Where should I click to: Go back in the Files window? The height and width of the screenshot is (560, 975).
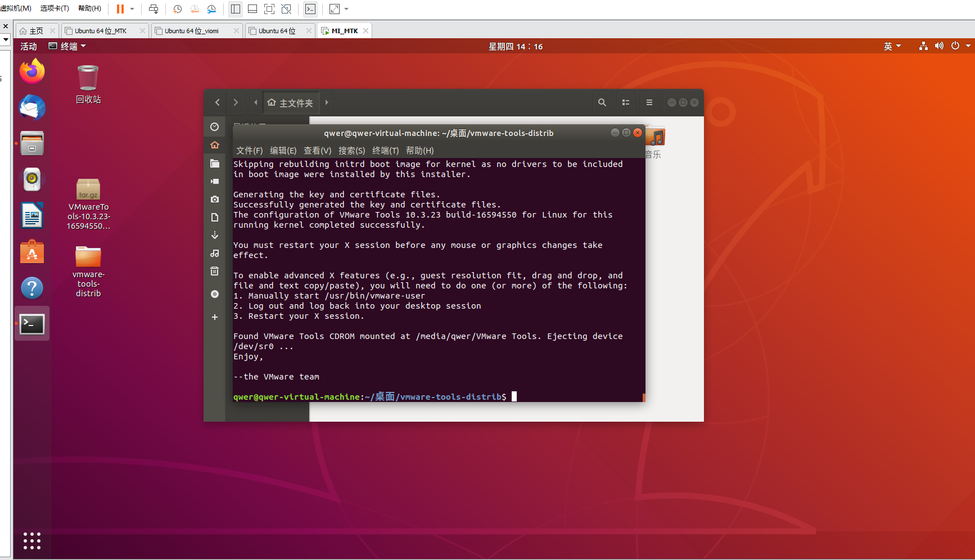tap(218, 102)
